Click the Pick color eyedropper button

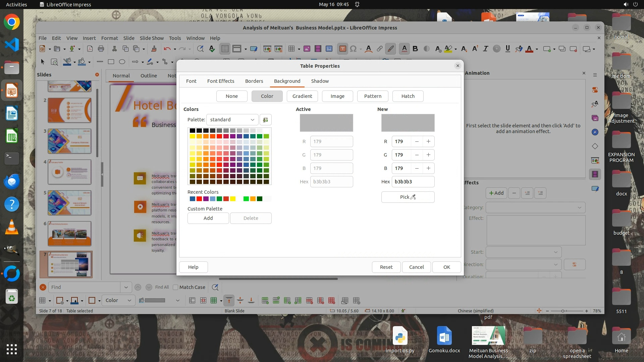coord(408,197)
